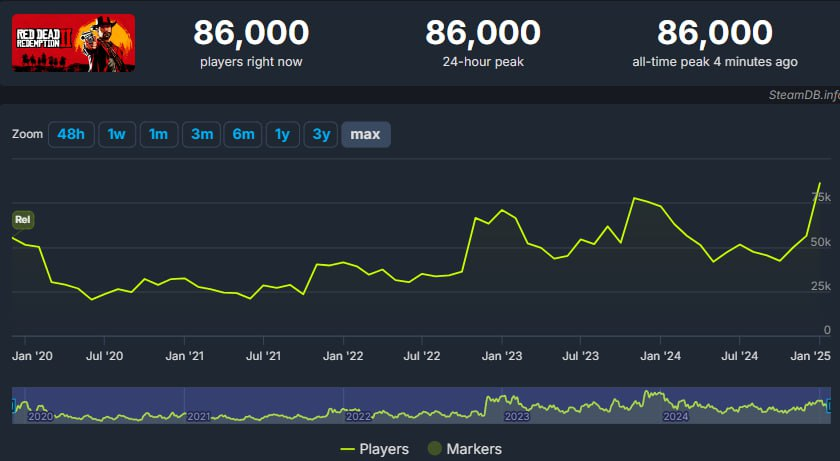Select the max zoom button
The width and height of the screenshot is (840, 461).
pos(366,134)
